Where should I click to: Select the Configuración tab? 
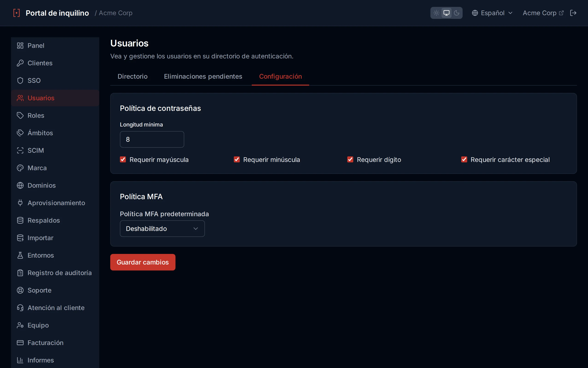[280, 76]
